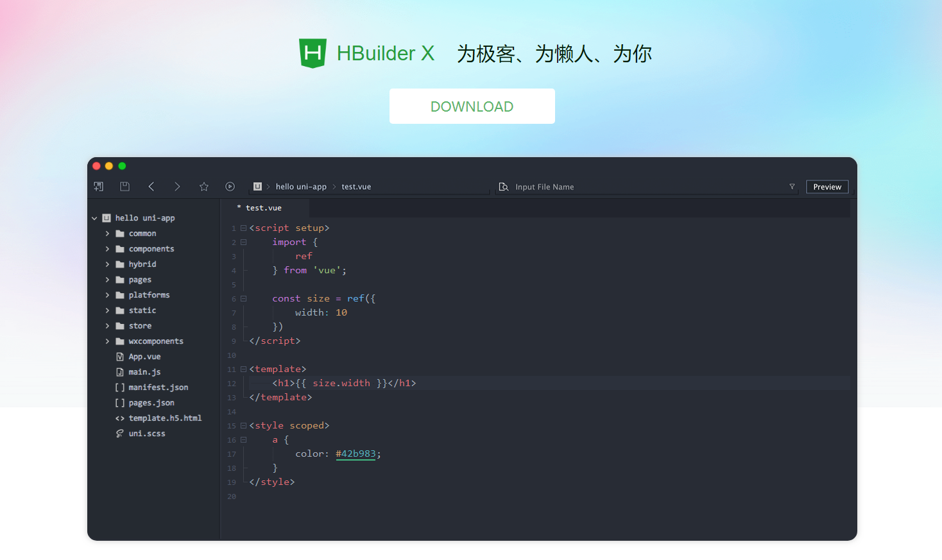Click the main.js file type icon
This screenshot has width=942, height=560.
[x=120, y=372]
